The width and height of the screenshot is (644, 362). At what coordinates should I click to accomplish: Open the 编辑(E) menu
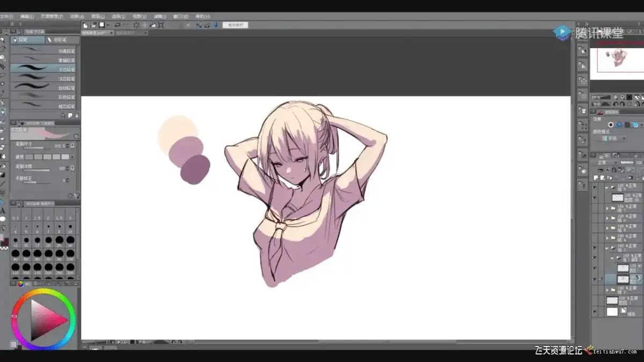tap(27, 16)
